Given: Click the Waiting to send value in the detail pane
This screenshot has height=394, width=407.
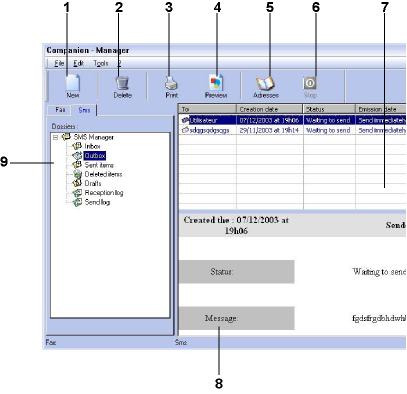Looking at the screenshot, I should (x=379, y=272).
